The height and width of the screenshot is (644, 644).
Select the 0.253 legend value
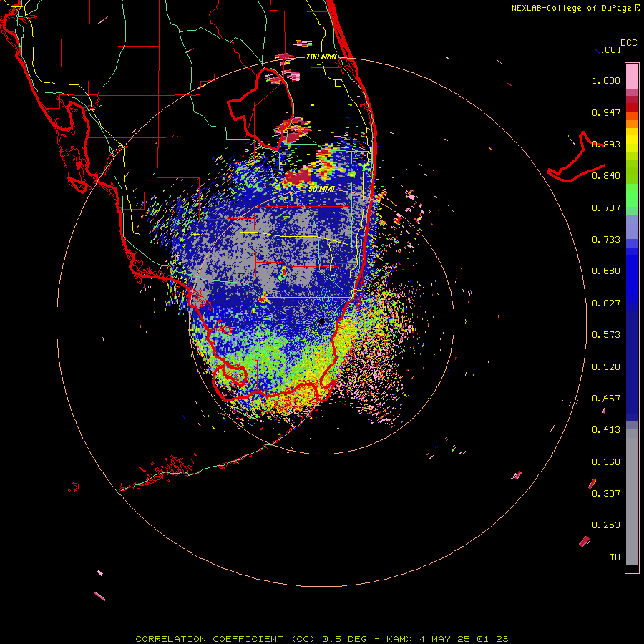click(x=606, y=525)
